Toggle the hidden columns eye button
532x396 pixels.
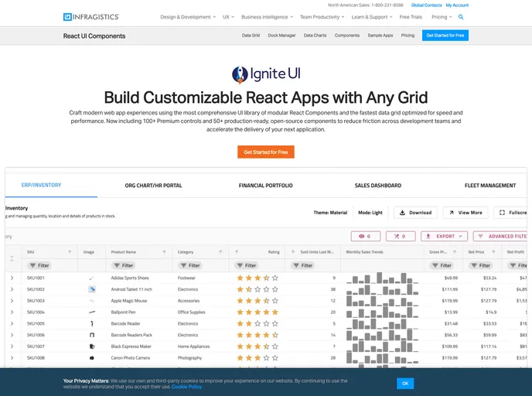point(366,236)
